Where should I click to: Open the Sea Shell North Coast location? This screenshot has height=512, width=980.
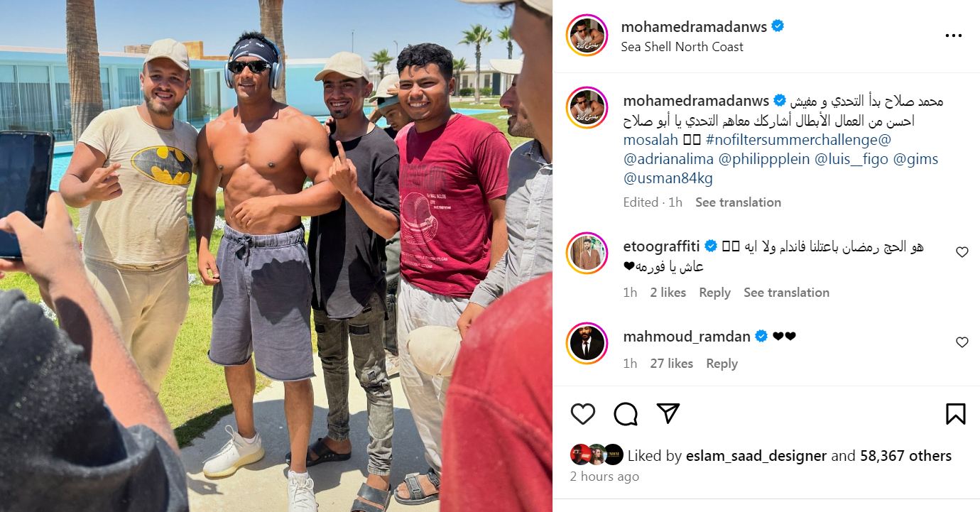click(x=682, y=47)
